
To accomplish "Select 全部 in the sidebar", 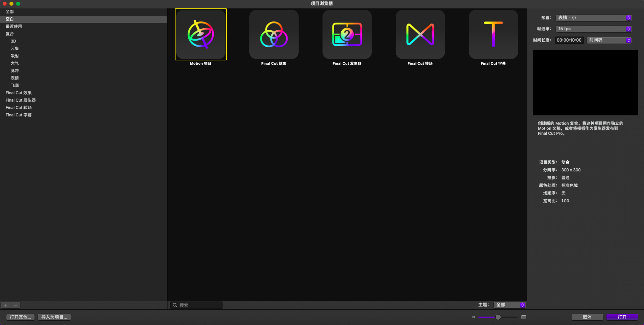I will coord(84,12).
